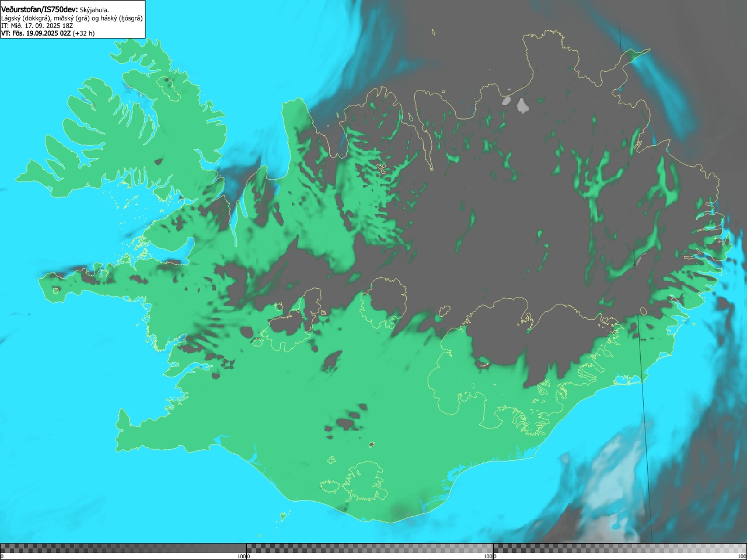Click the 'IT: Mið. 17. 09. 2025 18Z' line
This screenshot has height=560, width=747.
(37, 26)
